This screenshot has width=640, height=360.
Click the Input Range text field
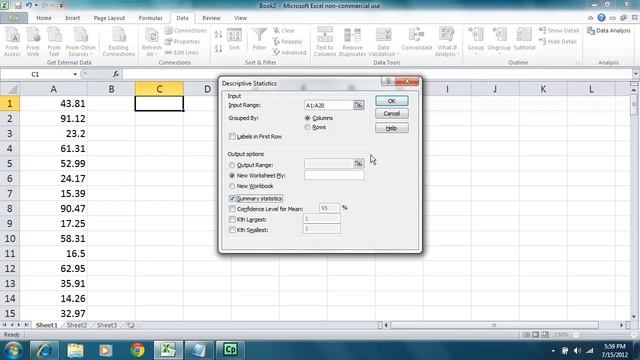(329, 105)
